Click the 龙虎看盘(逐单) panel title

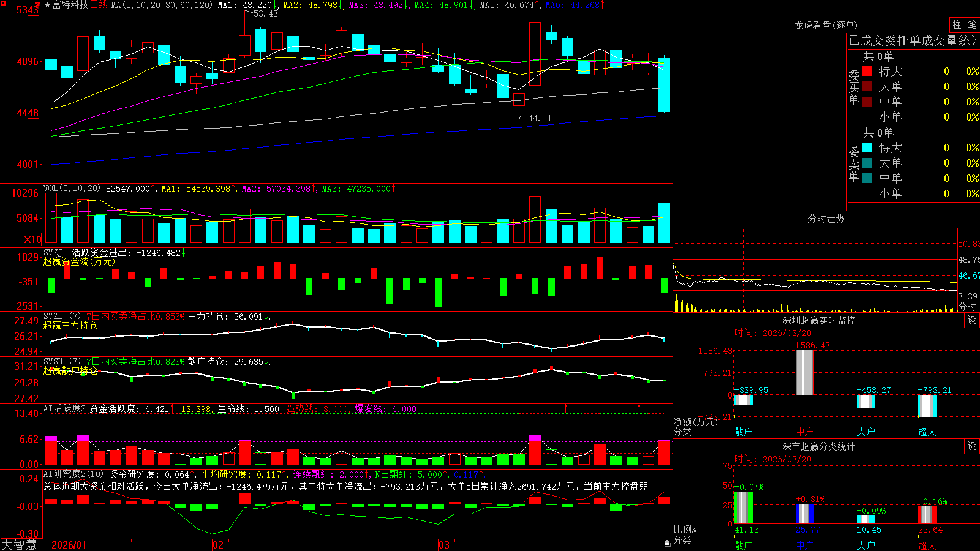coord(826,25)
